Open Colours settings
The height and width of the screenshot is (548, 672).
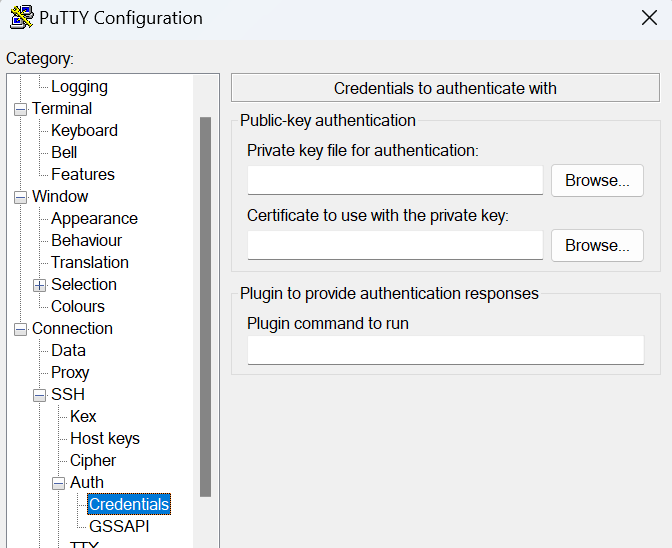[78, 306]
